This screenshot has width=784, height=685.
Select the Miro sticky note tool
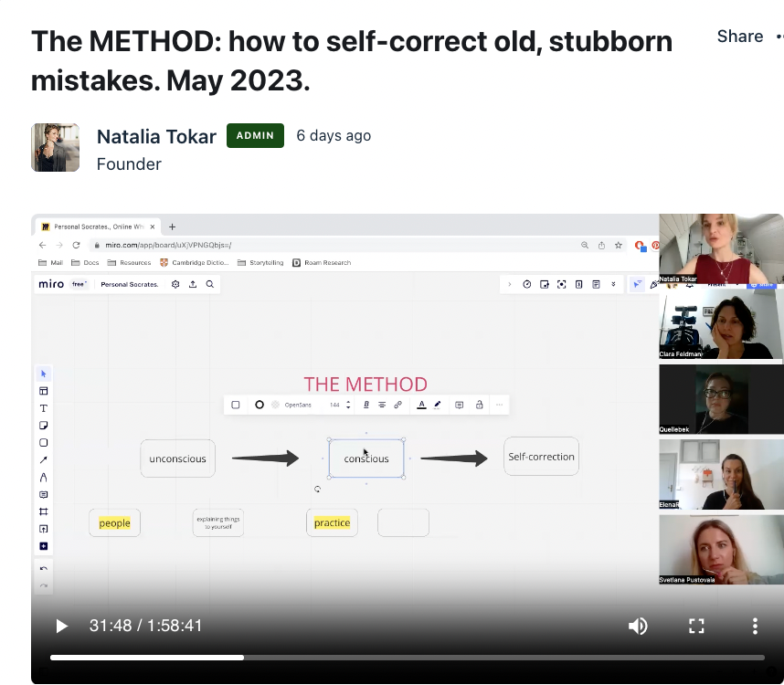coord(44,426)
